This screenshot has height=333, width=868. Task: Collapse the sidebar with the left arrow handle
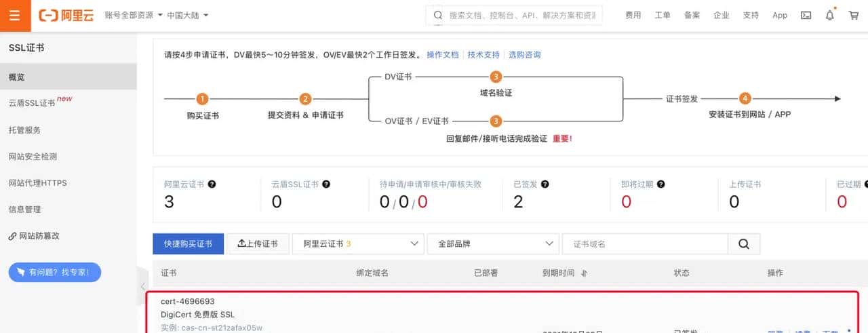coord(142,287)
